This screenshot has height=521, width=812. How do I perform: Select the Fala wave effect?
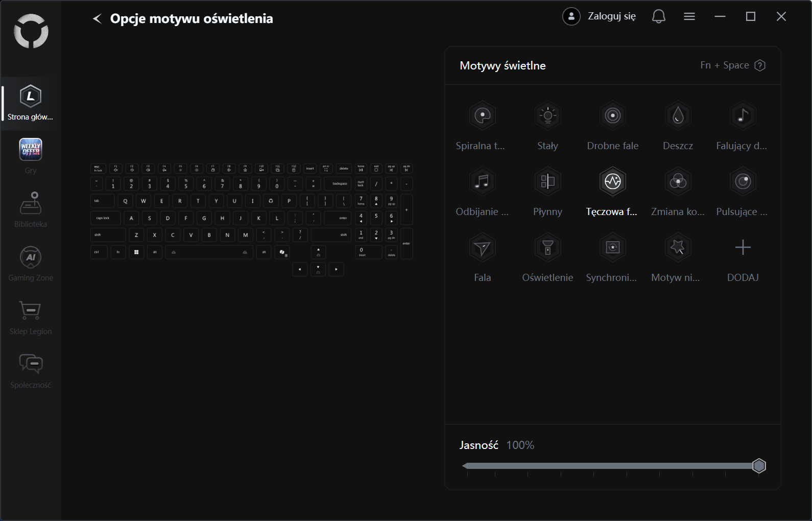(482, 248)
